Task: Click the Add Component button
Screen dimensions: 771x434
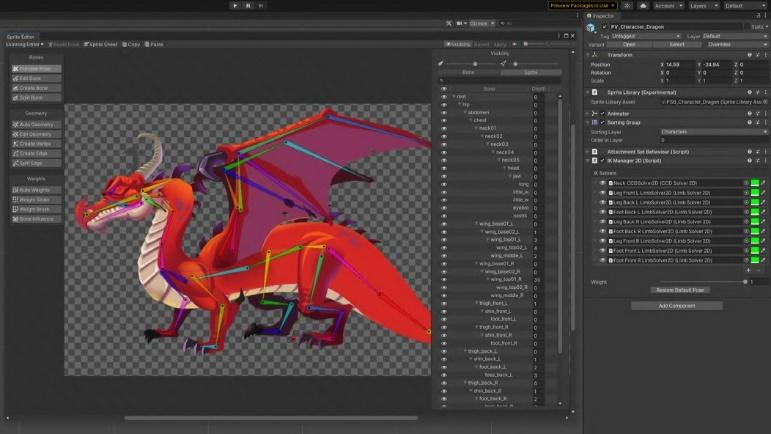Action: pos(677,306)
